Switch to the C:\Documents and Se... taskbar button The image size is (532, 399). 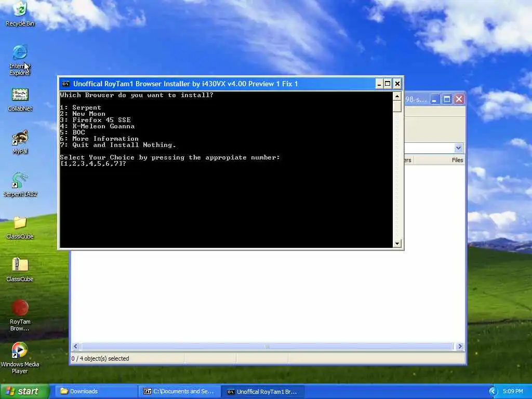[179, 392]
